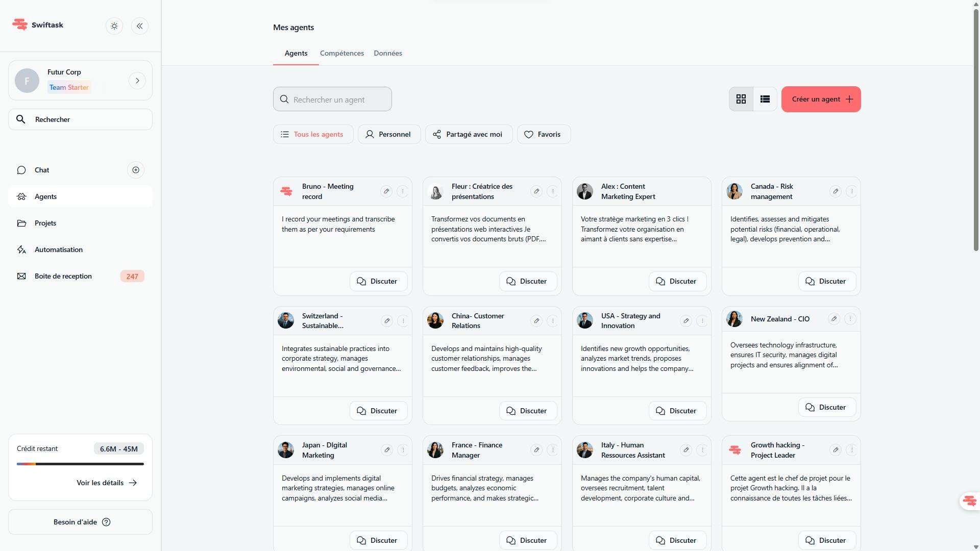980x551 pixels.
Task: Click the credit usage progress bar
Action: [80, 464]
